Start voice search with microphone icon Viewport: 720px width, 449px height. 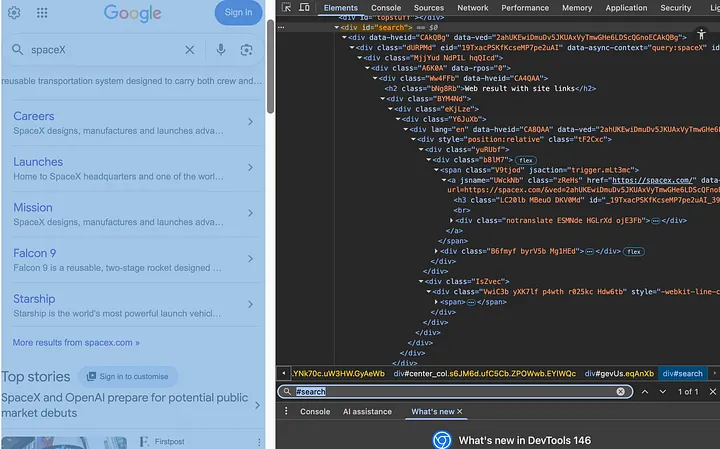coord(220,50)
